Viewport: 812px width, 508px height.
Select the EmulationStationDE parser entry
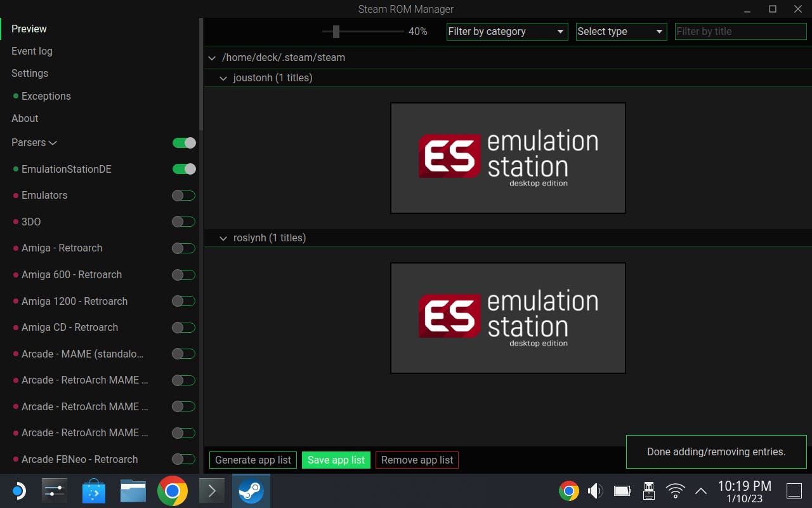67,169
